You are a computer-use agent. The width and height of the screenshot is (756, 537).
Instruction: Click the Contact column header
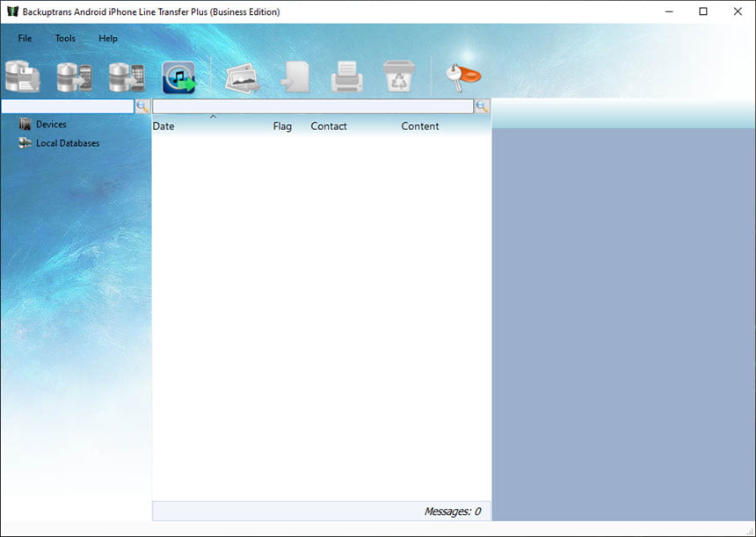tap(329, 127)
